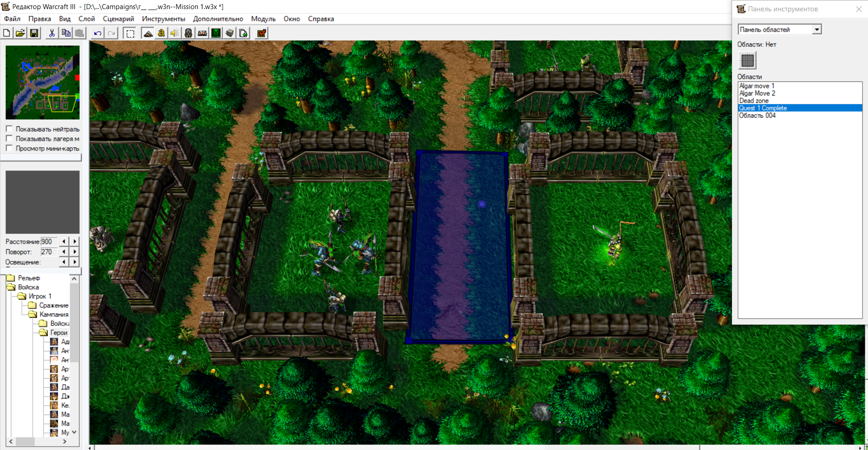Open the Object Editor module
This screenshot has width=868, height=450.
tap(189, 33)
